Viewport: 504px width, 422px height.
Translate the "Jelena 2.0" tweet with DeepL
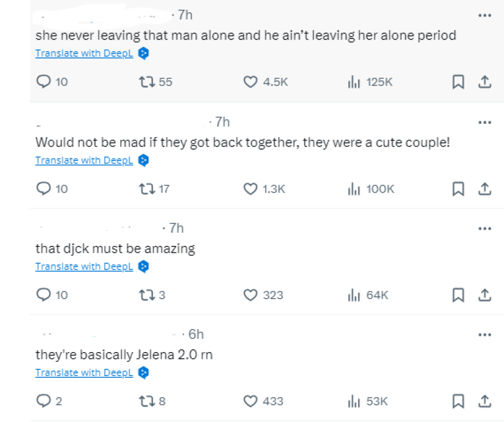pos(84,373)
